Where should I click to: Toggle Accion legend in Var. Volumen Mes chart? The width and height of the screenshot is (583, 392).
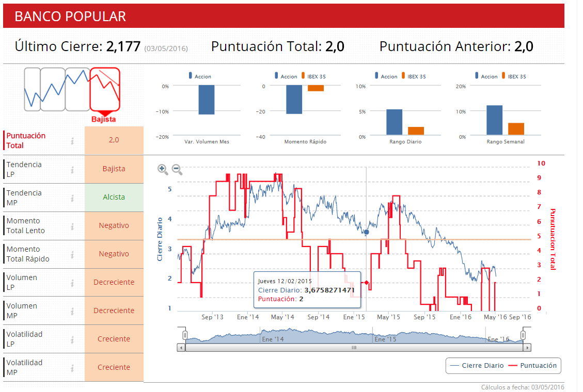point(200,76)
